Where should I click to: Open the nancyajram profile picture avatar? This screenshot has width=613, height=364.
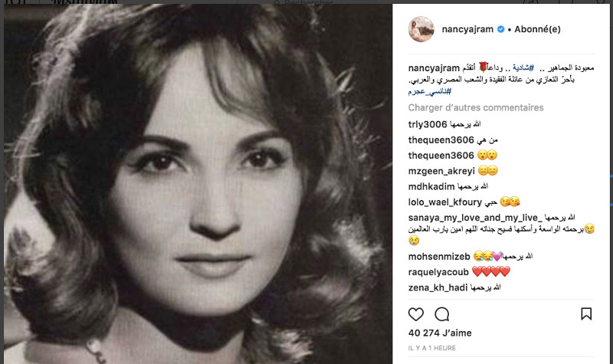[421, 28]
